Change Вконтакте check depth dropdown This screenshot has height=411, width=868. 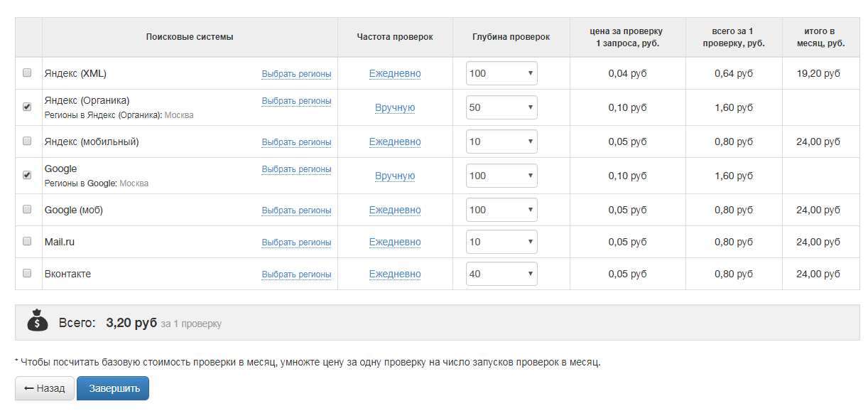(x=501, y=274)
